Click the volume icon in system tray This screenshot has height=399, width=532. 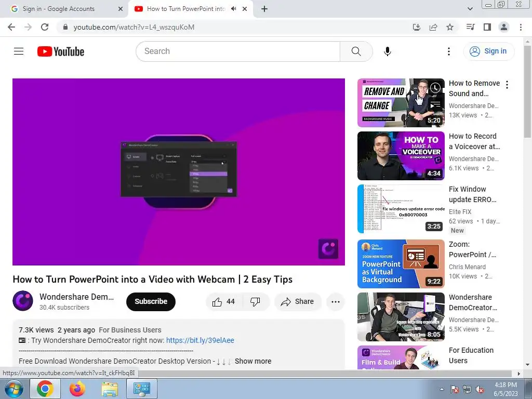(x=480, y=390)
